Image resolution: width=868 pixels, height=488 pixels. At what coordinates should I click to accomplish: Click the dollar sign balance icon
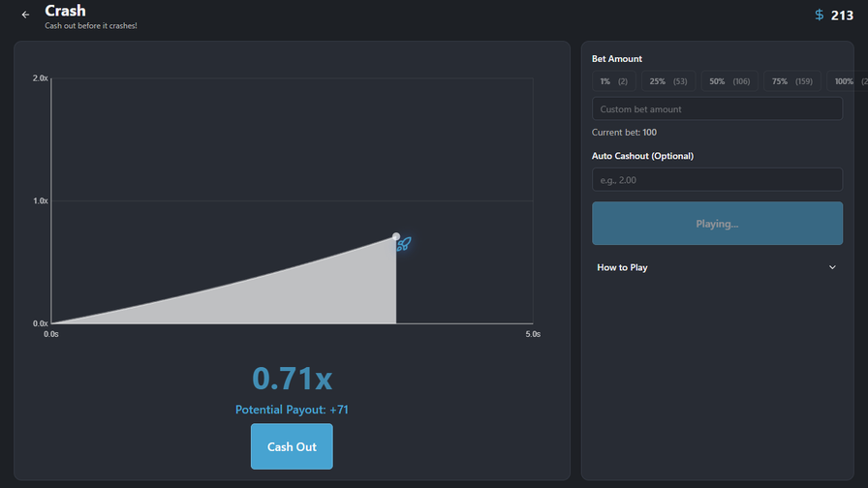tap(819, 15)
